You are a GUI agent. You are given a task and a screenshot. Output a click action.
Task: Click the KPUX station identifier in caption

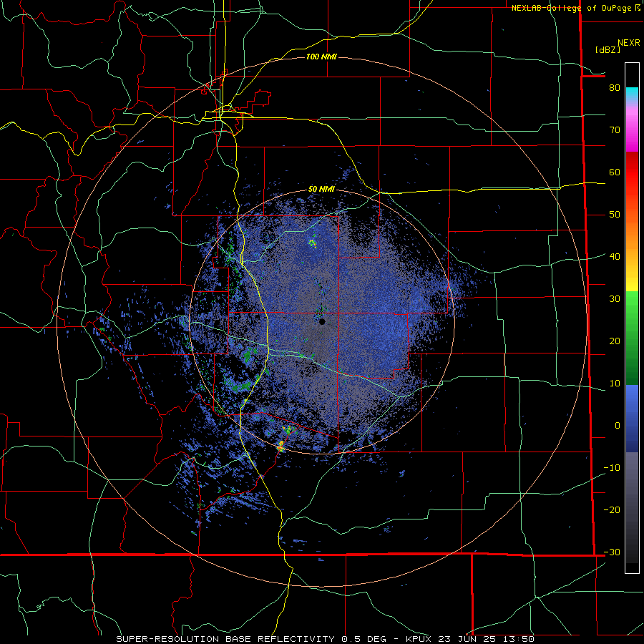point(420,639)
